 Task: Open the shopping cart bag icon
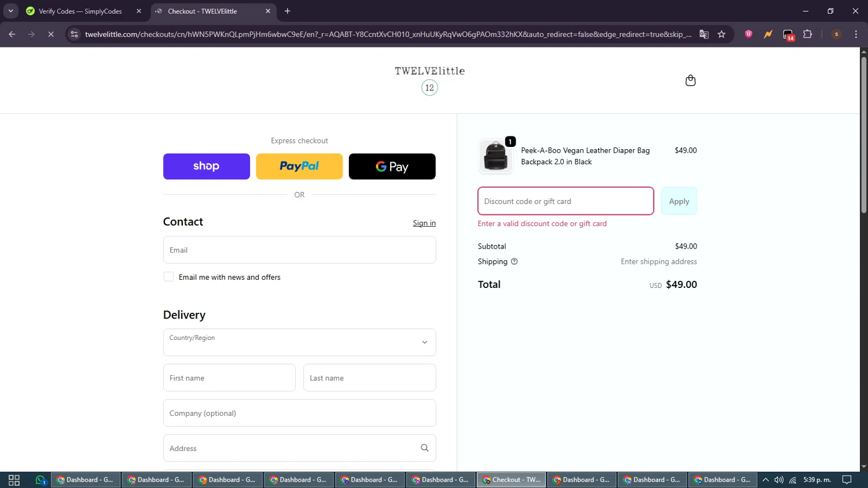point(690,80)
